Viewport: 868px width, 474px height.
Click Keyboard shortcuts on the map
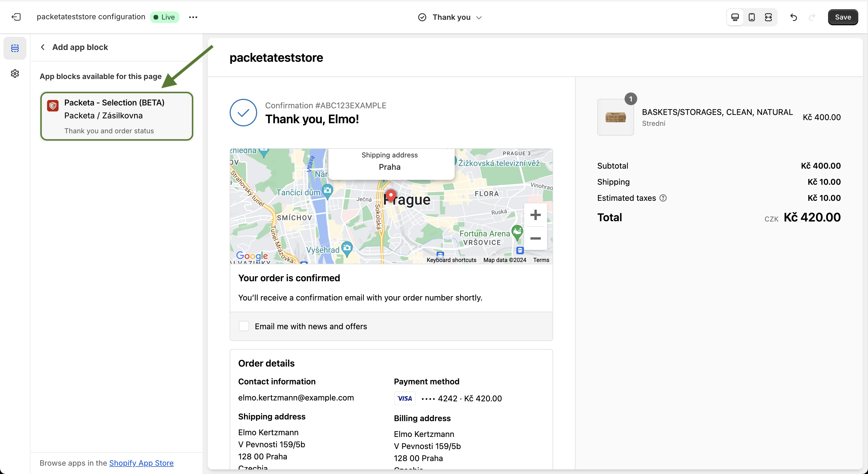click(x=451, y=260)
